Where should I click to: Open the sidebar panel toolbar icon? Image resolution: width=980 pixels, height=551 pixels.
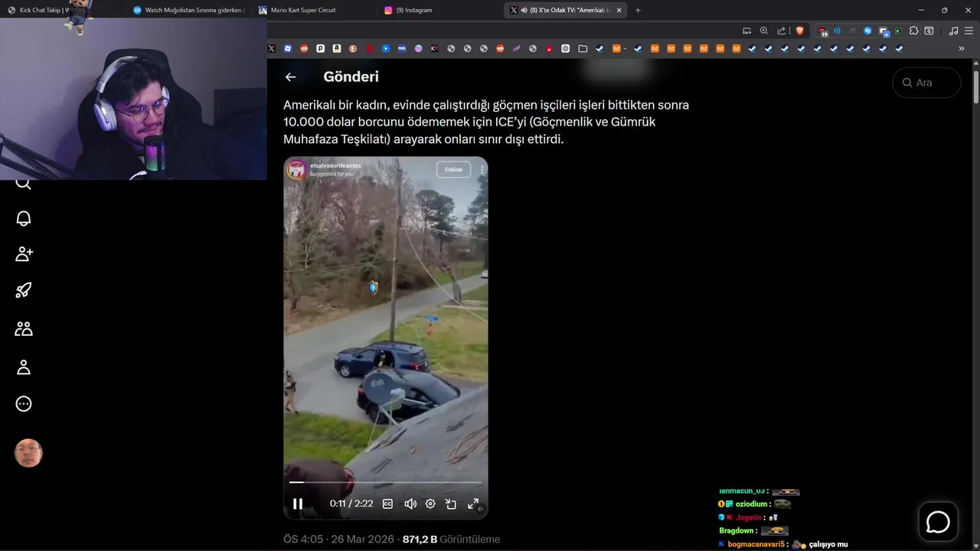click(929, 31)
